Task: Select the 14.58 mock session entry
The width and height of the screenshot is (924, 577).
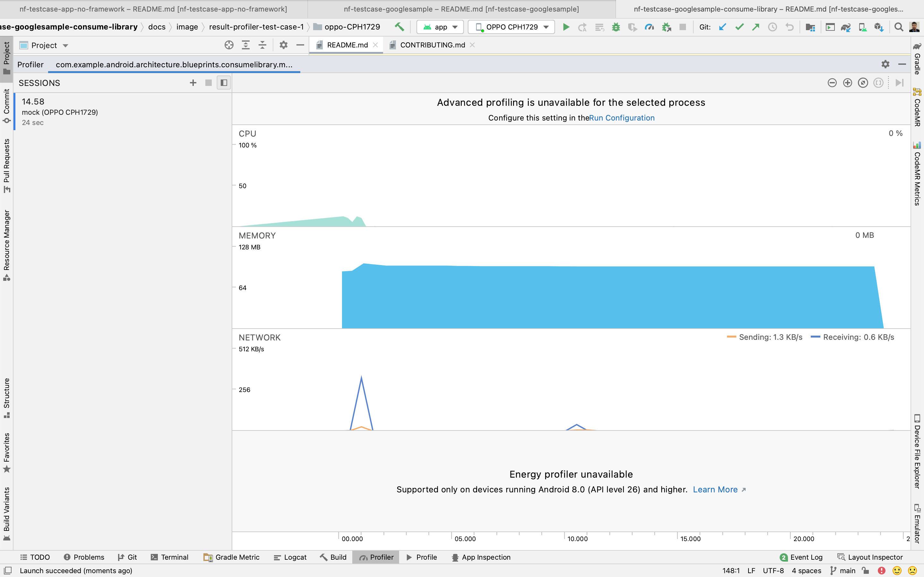Action: [60, 112]
